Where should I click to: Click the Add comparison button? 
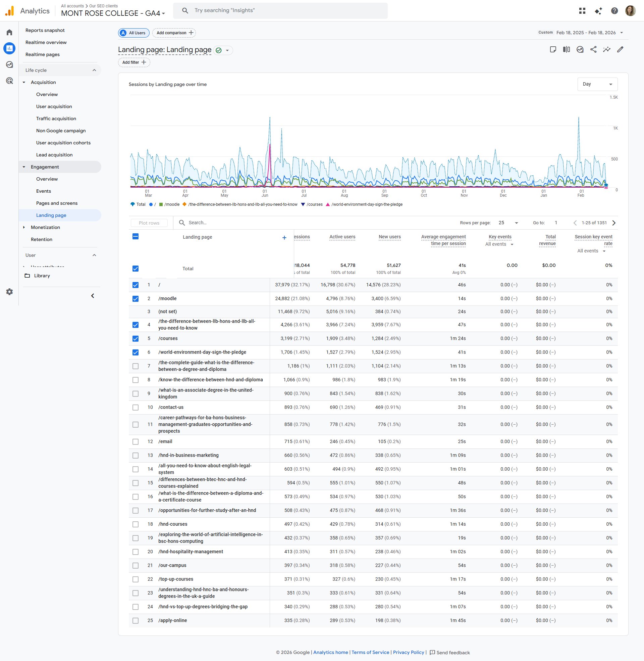click(x=174, y=33)
